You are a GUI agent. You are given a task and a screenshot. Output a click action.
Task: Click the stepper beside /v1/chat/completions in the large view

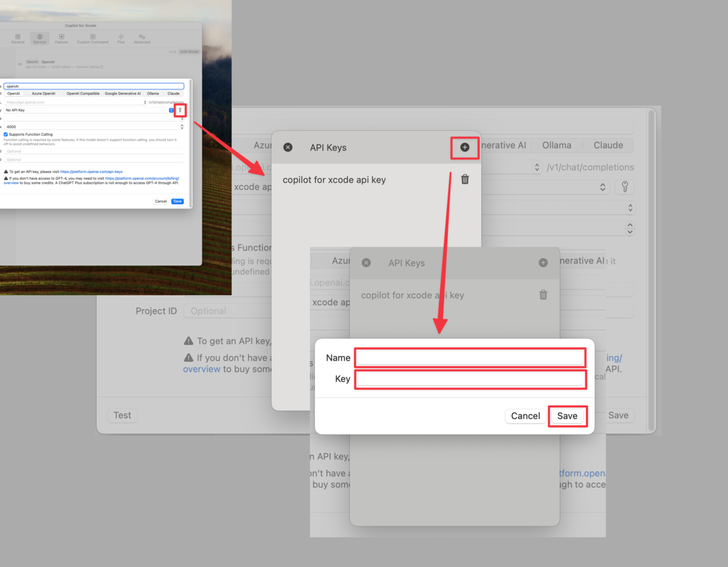point(537,167)
